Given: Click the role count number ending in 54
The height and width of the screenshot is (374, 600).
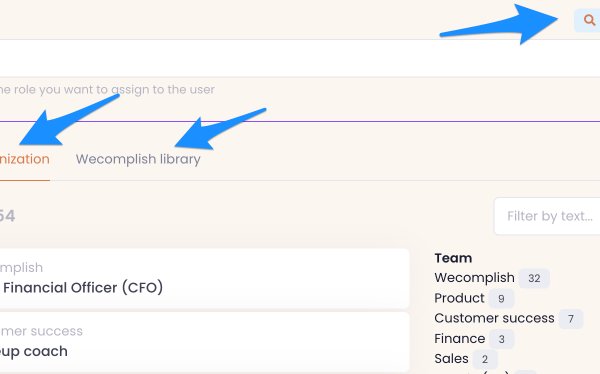Looking at the screenshot, I should point(7,216).
